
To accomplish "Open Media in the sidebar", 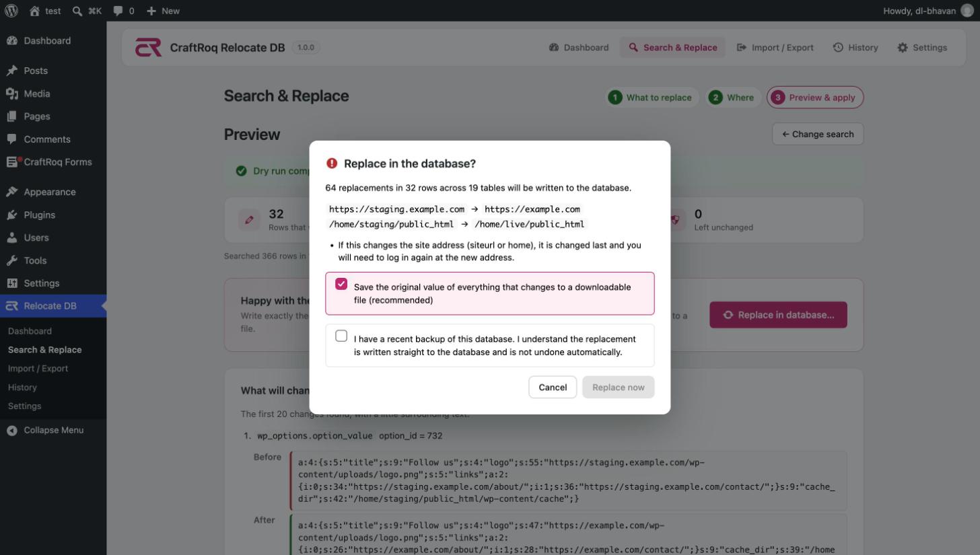I will [x=53, y=94].
